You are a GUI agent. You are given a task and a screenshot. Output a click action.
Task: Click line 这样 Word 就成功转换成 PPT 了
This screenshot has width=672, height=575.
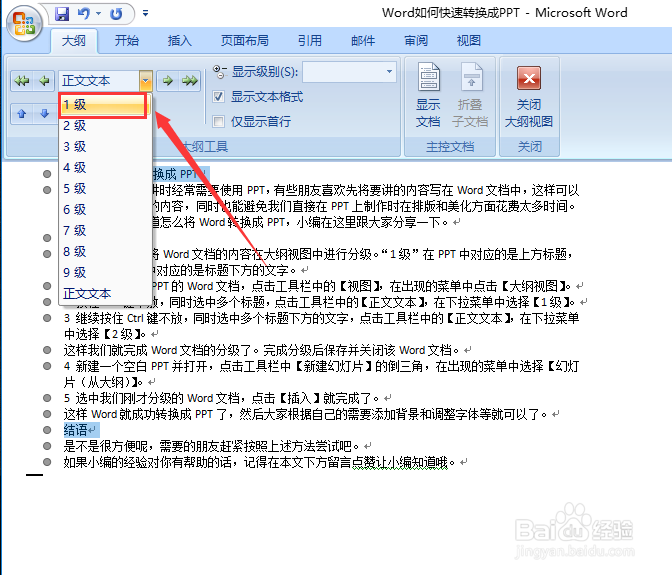306,414
